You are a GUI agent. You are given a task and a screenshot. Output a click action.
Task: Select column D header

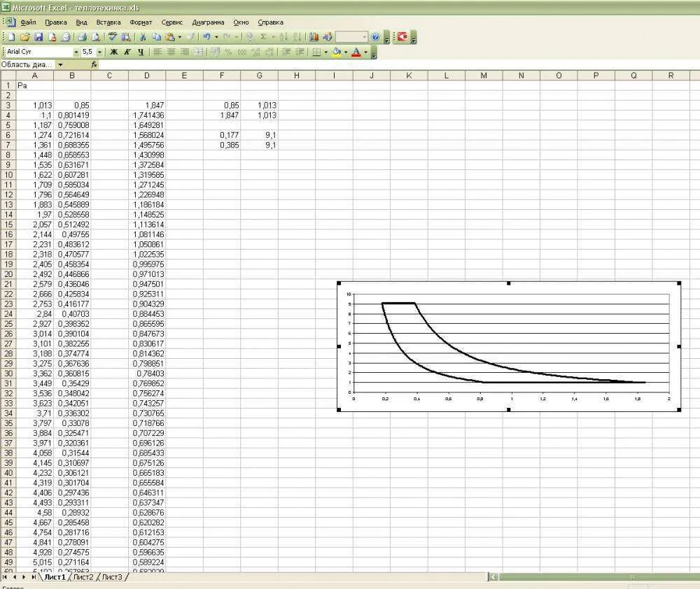coord(146,75)
